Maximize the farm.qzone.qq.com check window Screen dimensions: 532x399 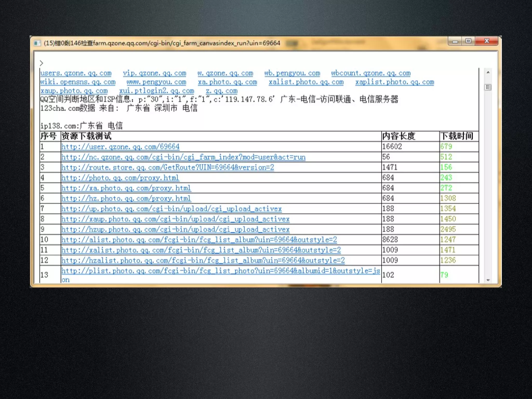pos(468,41)
